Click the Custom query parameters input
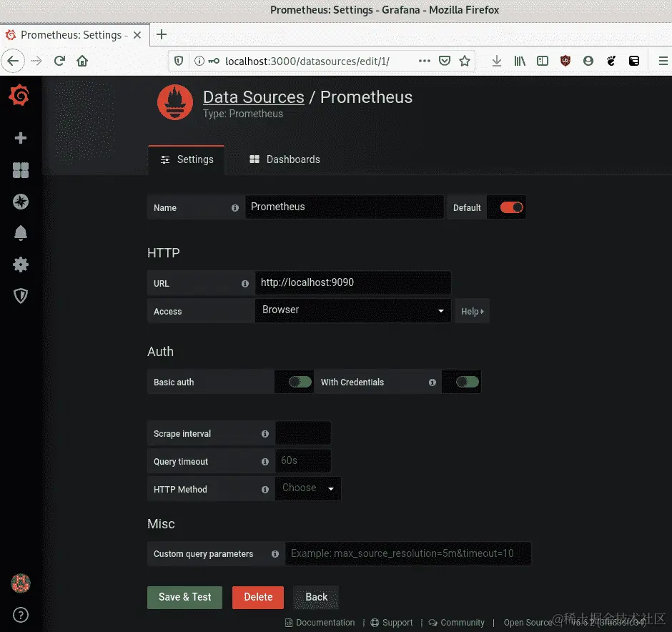Image resolution: width=672 pixels, height=632 pixels. tap(408, 553)
